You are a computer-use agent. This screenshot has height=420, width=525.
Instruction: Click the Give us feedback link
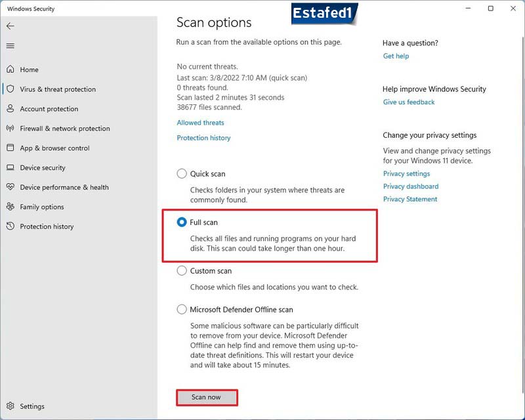(x=408, y=102)
